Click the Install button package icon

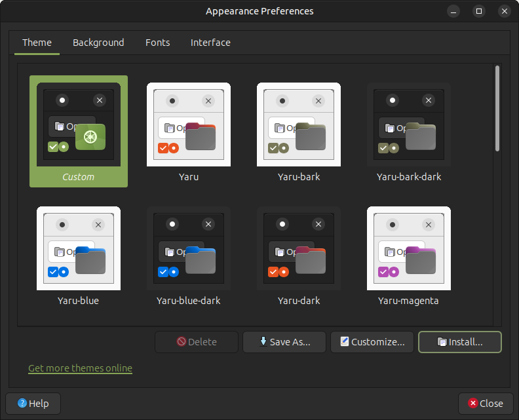[x=442, y=342]
